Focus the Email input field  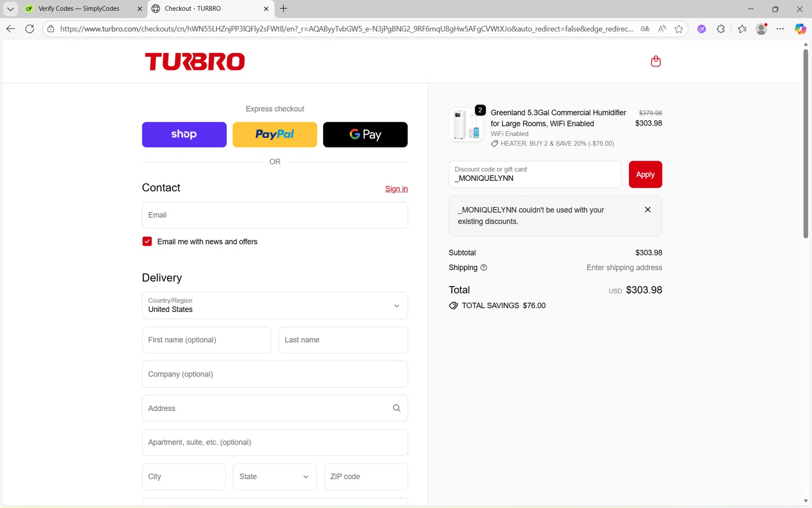click(x=275, y=215)
